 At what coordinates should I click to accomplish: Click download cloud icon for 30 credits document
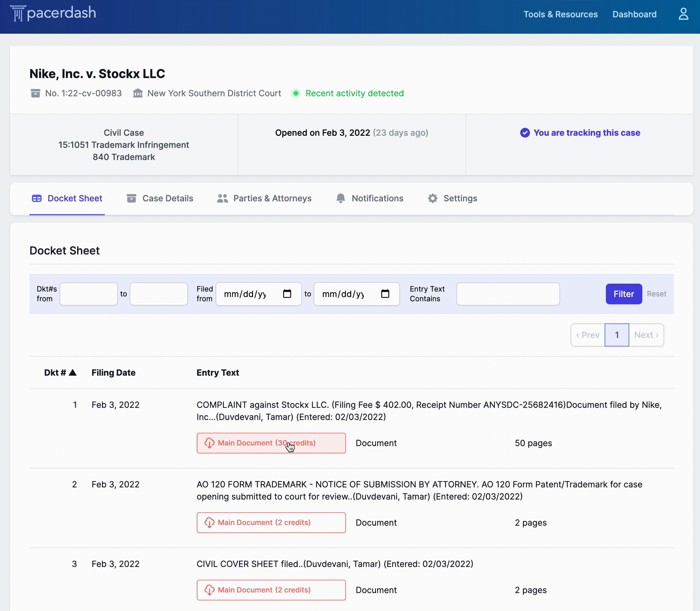[209, 443]
